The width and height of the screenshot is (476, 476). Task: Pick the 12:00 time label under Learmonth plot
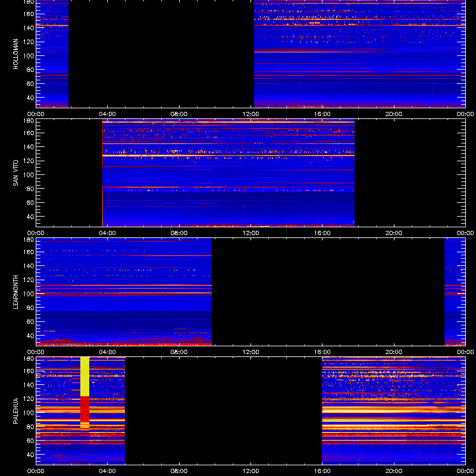point(250,352)
